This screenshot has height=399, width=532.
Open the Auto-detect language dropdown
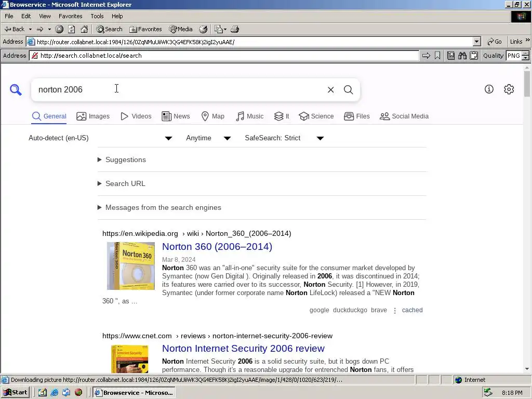(x=100, y=138)
